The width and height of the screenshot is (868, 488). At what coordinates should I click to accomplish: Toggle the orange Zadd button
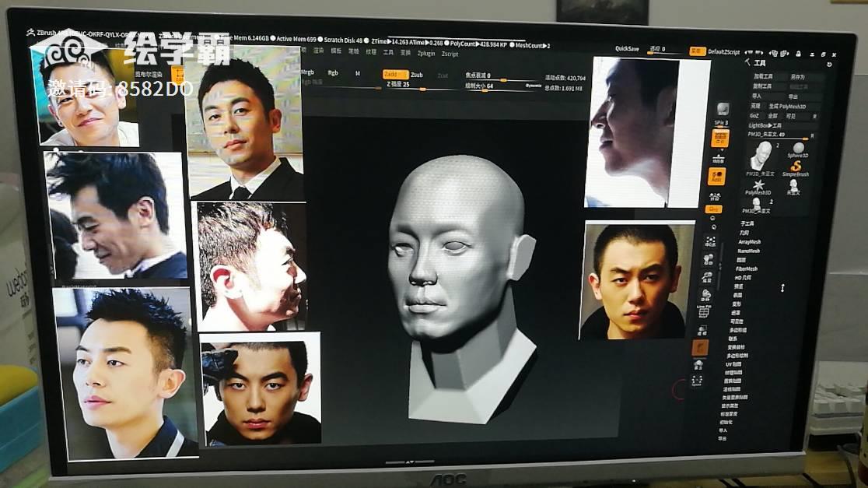(x=394, y=74)
